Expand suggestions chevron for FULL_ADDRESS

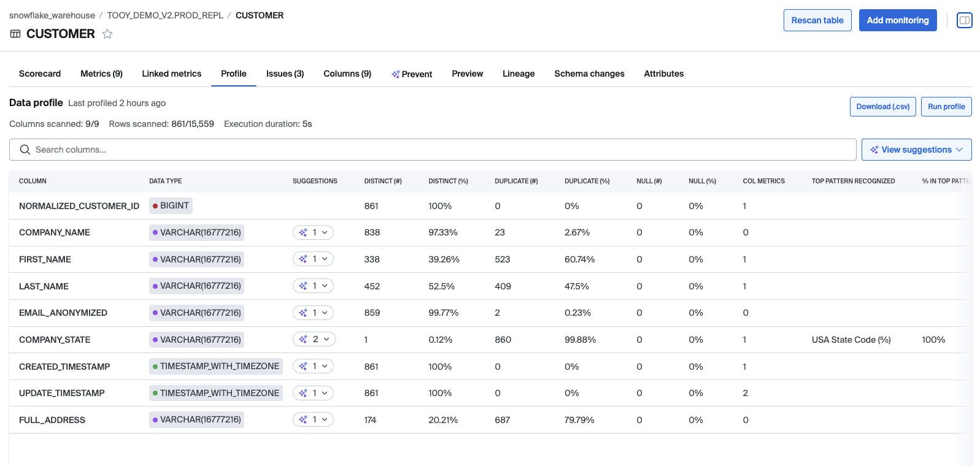tap(325, 419)
